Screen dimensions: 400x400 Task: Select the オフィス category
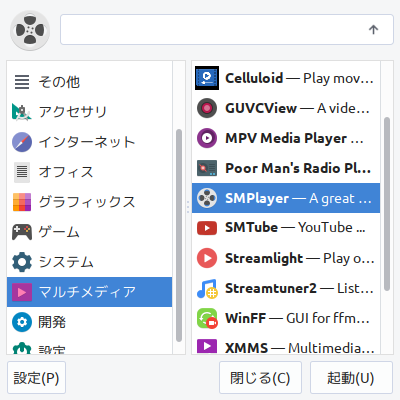pyautogui.click(x=89, y=172)
